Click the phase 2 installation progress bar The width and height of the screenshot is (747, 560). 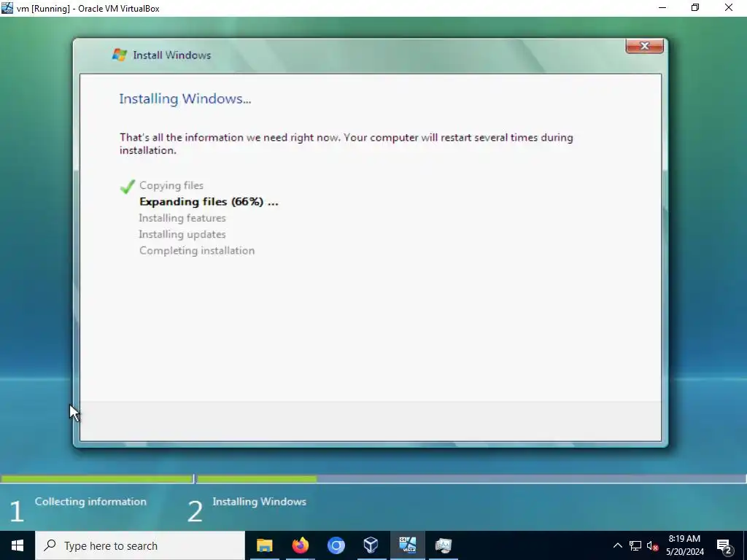472,478
